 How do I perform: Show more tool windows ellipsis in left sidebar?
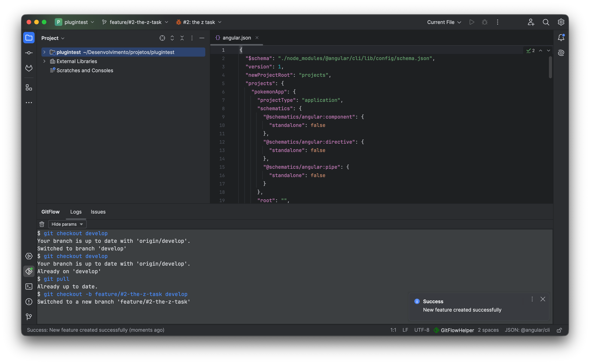[29, 103]
